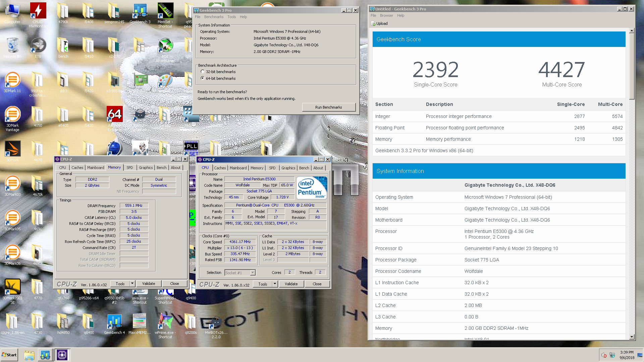Expand Tools arrow in CPU tab CPU-Z window

(275, 284)
